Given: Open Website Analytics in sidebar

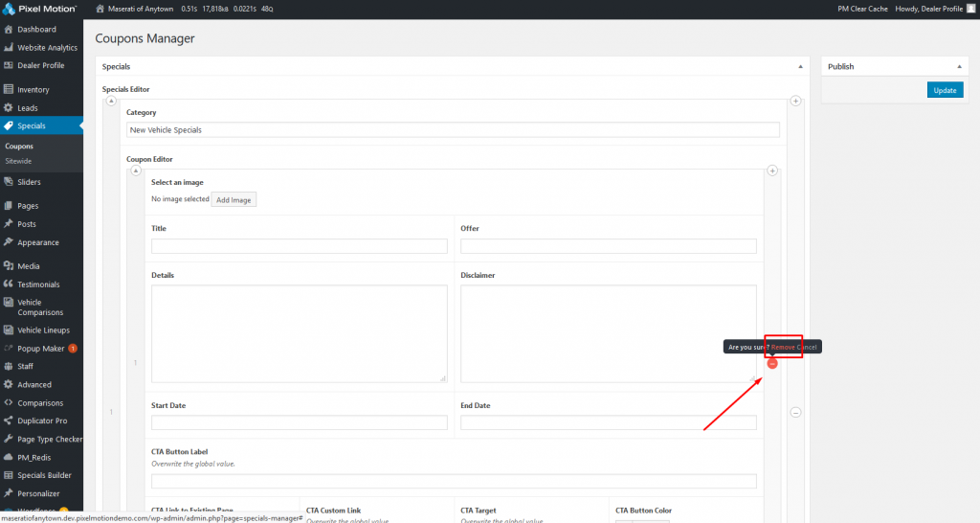Looking at the screenshot, I should 47,48.
